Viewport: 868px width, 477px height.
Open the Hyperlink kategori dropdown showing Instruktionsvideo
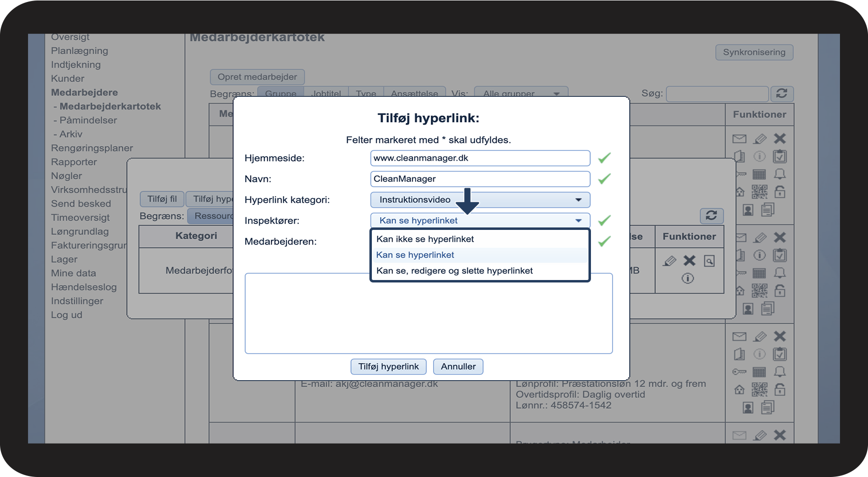[x=480, y=199]
